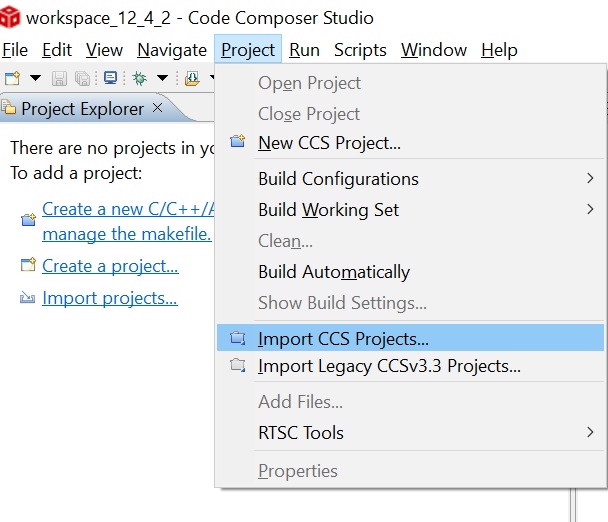
Task: Click the Import projects link
Action: tap(110, 298)
